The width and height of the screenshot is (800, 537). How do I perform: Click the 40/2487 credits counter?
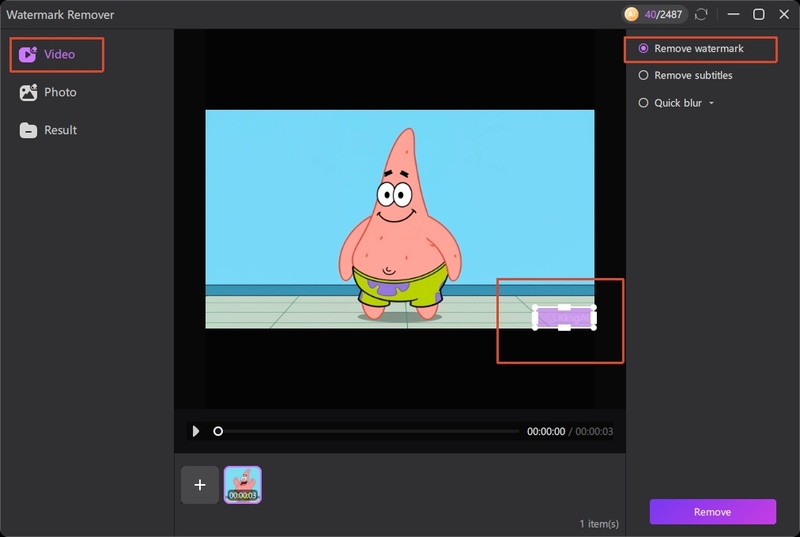pos(663,14)
